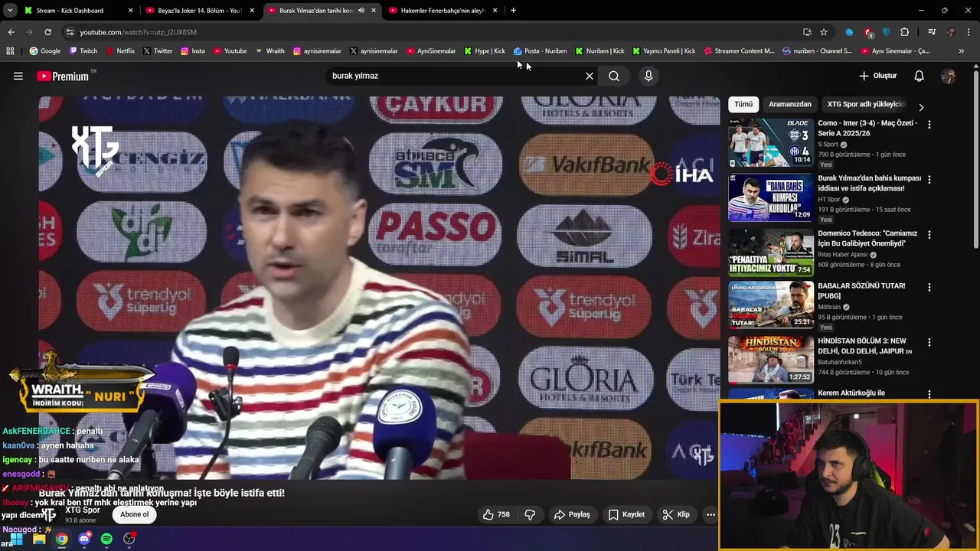
Task: Open the Insta bookmark
Action: [x=192, y=51]
